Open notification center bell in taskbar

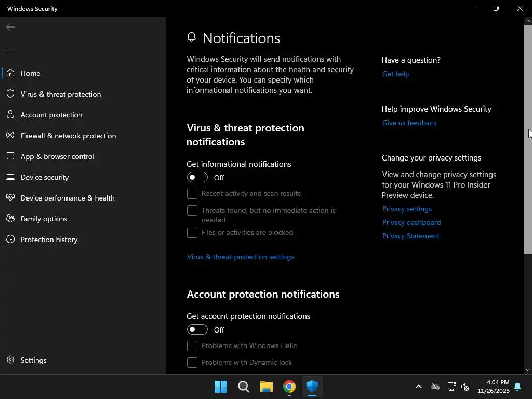click(518, 387)
